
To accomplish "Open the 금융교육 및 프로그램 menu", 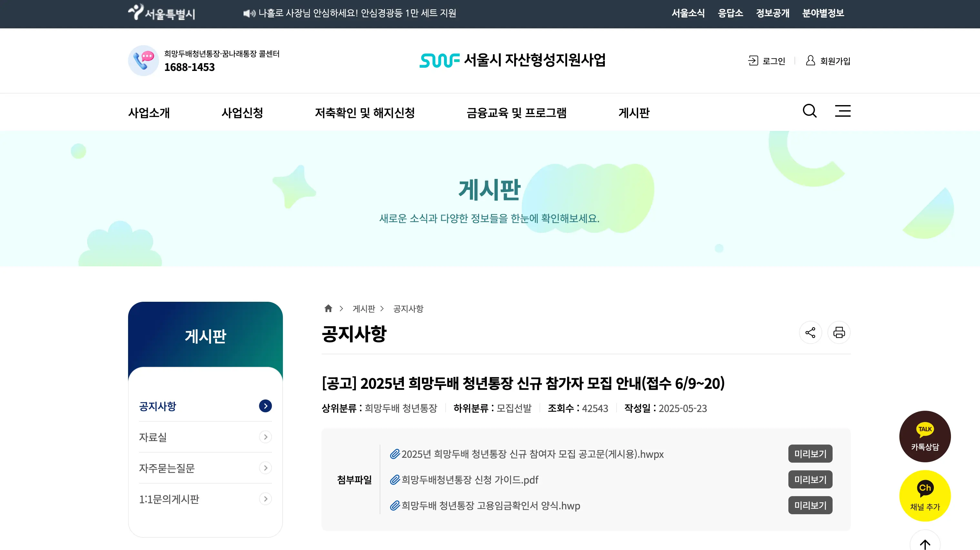I will (516, 113).
